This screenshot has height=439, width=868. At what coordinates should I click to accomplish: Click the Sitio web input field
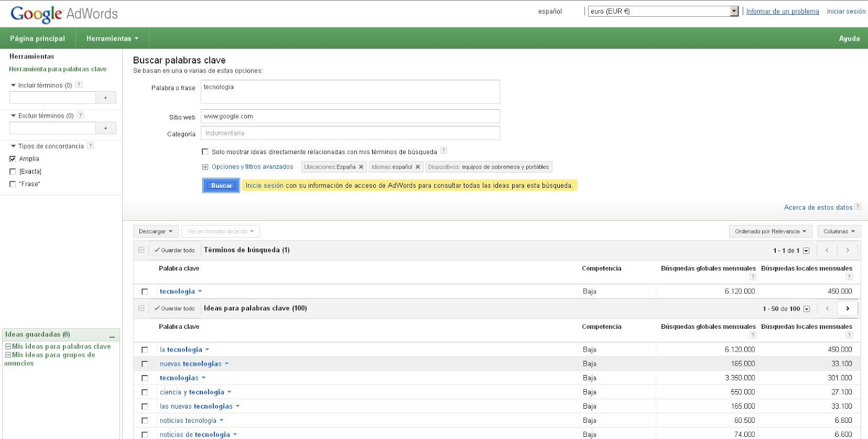pyautogui.click(x=350, y=116)
